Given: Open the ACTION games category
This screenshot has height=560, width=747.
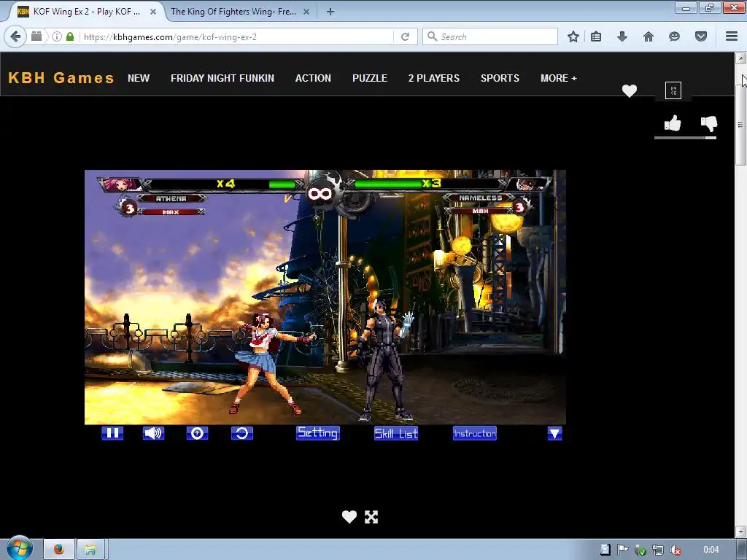Looking at the screenshot, I should point(313,78).
